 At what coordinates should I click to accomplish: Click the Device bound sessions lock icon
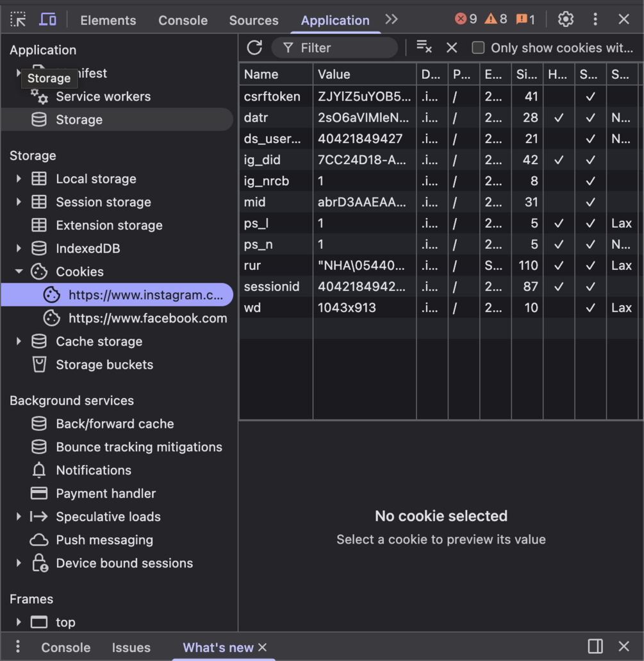click(x=40, y=563)
